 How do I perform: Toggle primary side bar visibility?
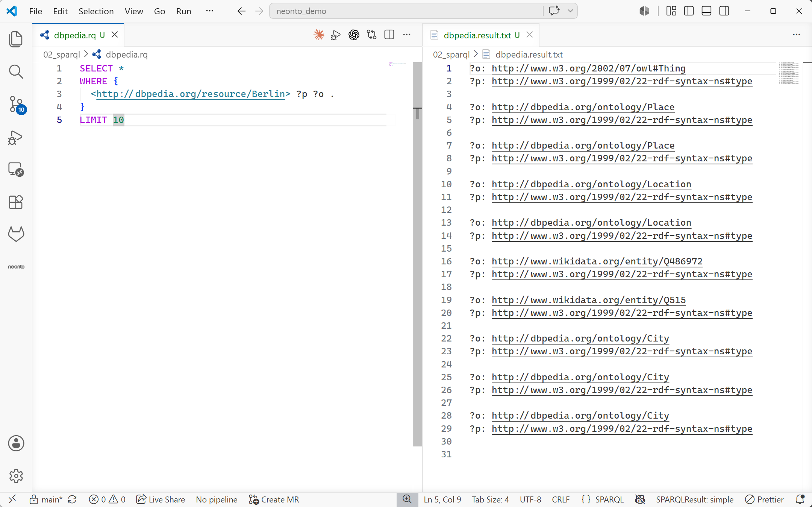689,11
